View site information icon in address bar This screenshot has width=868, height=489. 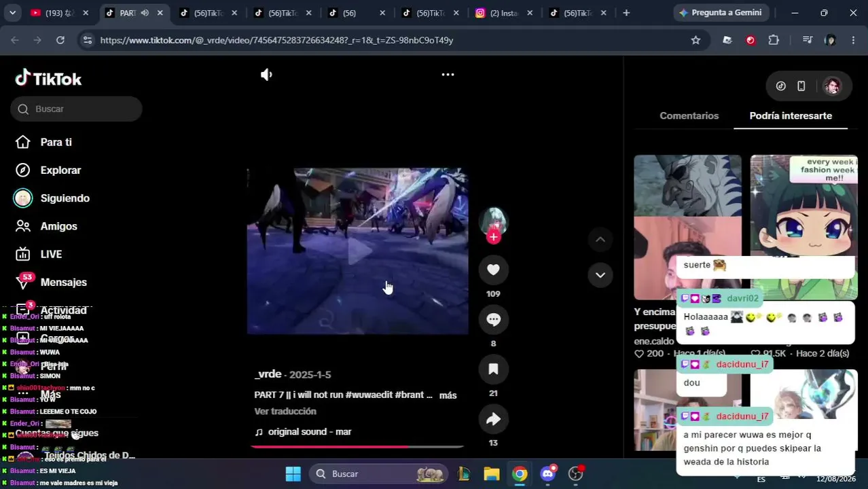click(87, 40)
